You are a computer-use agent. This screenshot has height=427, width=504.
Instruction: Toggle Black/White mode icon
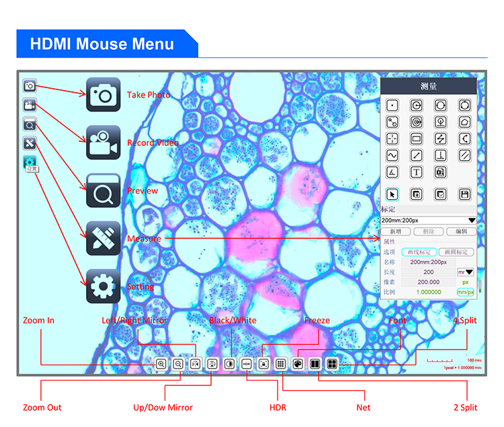tap(230, 364)
